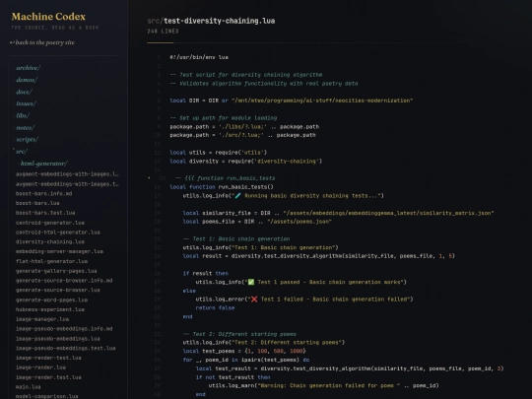Click the '248 LINES' label
Screen dimensions: 532x399
click(x=163, y=31)
